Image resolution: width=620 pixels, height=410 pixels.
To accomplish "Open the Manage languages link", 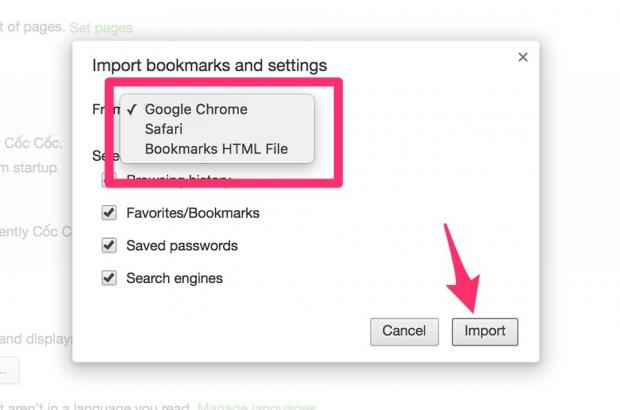I will click(256, 405).
